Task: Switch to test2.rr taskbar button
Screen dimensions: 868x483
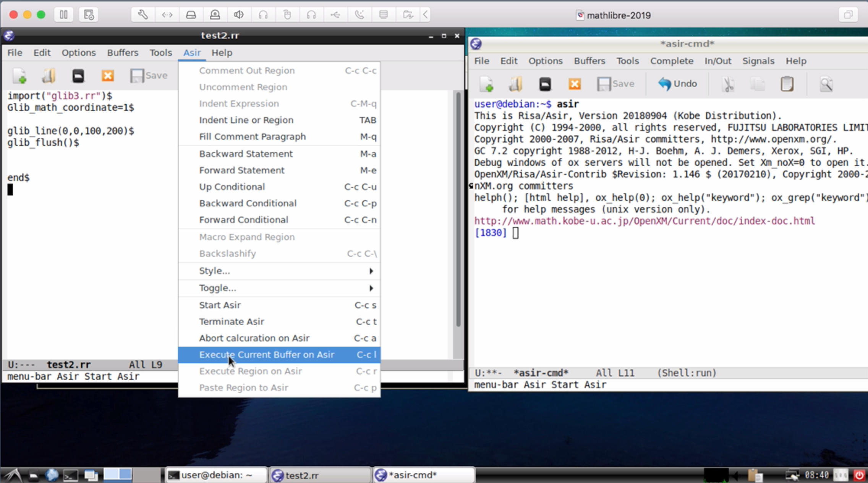Action: click(320, 475)
